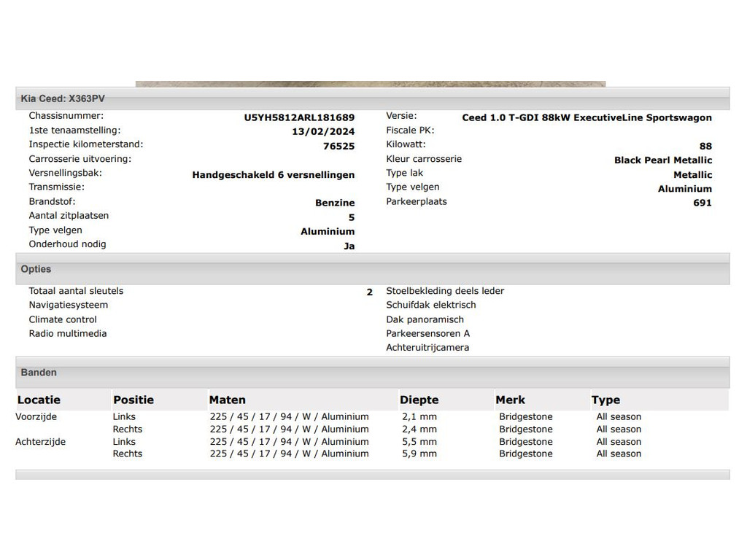747x560 pixels.
Task: Click the 'Achteruitrijcamera' option
Action: click(x=427, y=348)
